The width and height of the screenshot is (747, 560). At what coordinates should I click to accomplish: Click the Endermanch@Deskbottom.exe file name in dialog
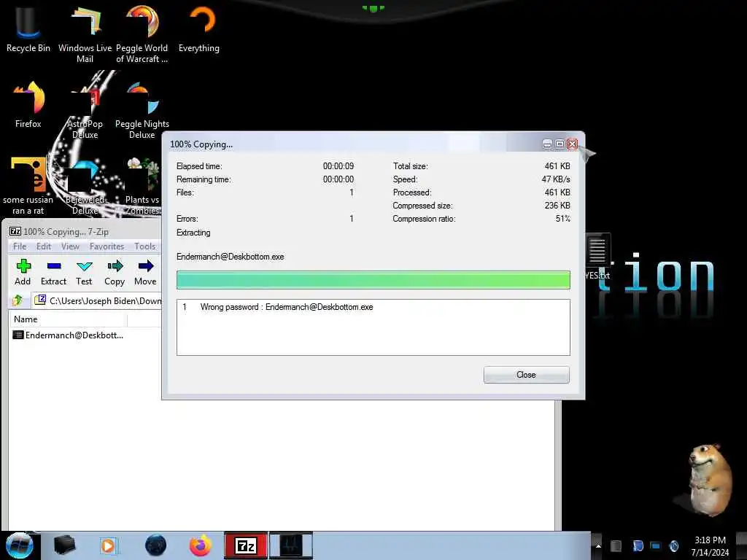point(230,257)
